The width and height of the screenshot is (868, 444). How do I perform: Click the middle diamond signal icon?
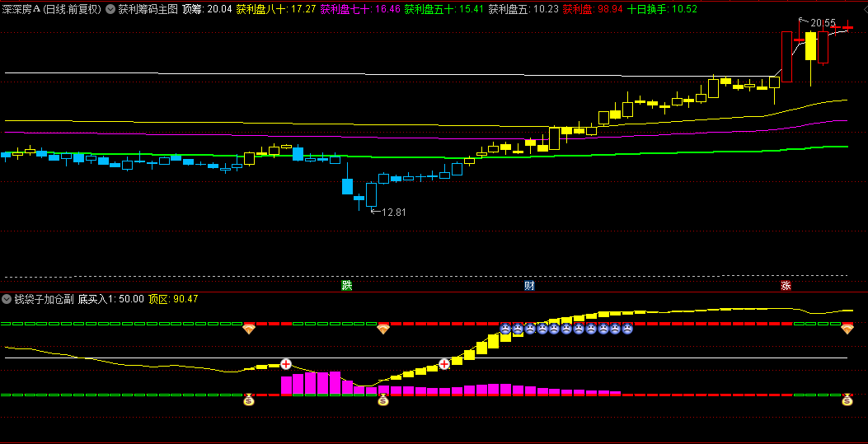pyautogui.click(x=383, y=329)
